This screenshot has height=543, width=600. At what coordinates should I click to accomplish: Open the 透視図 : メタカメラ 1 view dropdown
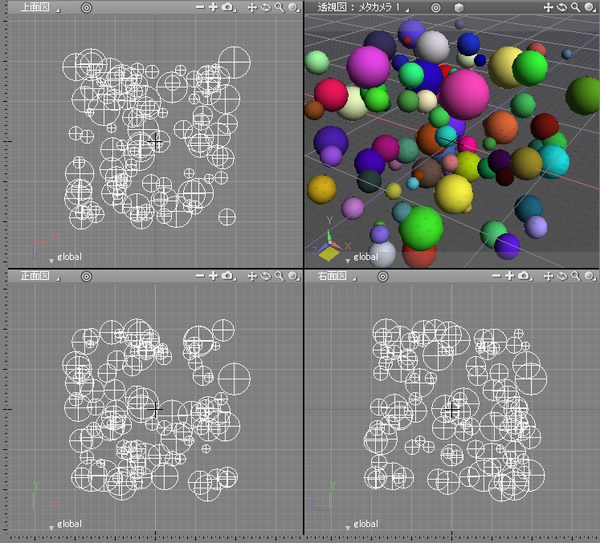363,8
